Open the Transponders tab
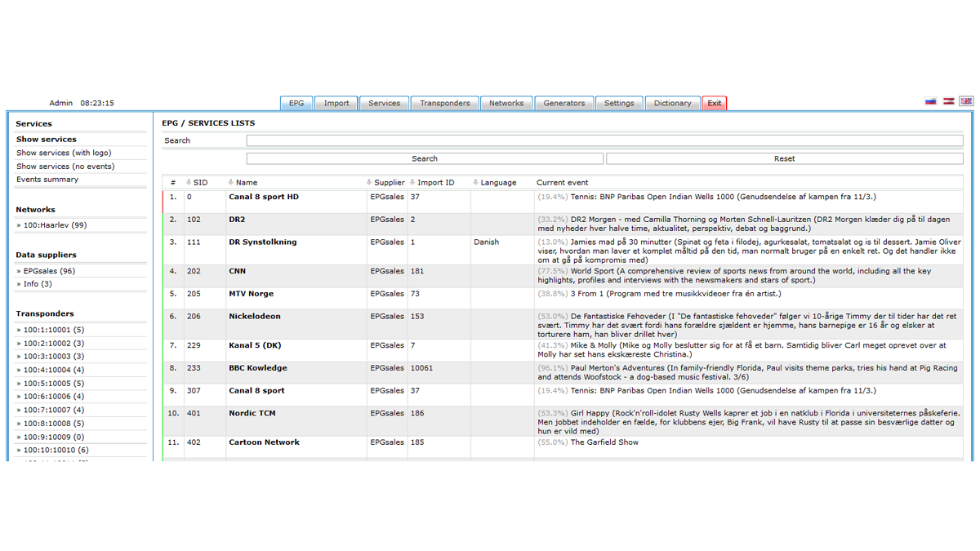 point(444,104)
